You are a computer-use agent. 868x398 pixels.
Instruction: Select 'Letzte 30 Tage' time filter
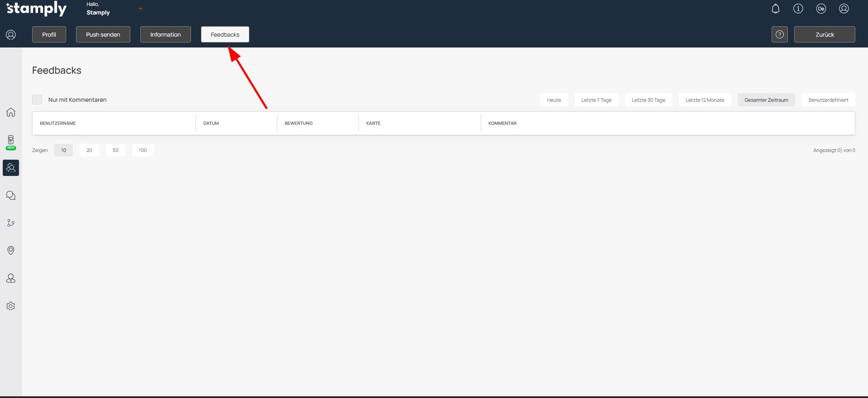[648, 100]
